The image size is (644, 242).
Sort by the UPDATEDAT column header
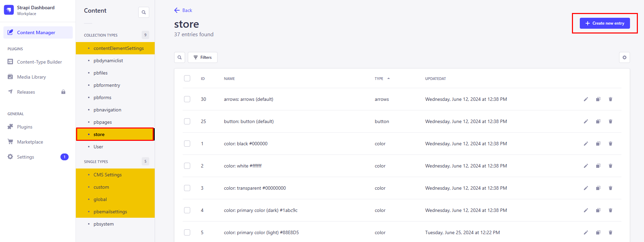click(x=435, y=79)
